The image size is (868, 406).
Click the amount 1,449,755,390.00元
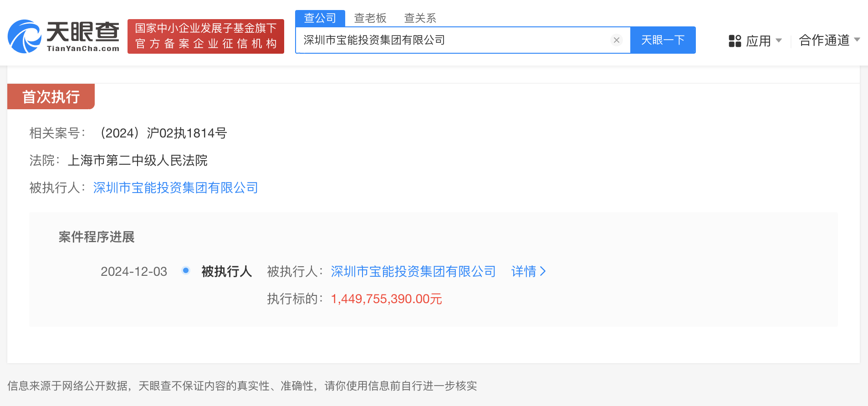coord(387,299)
